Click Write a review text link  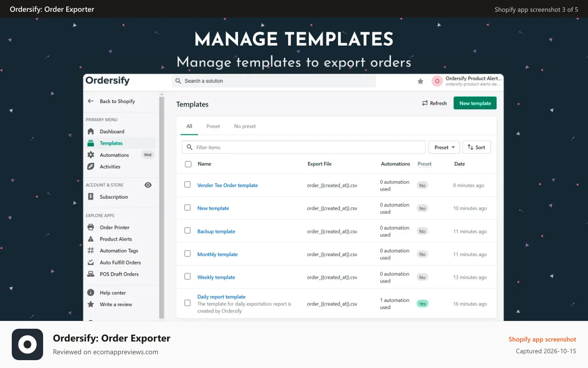(116, 304)
